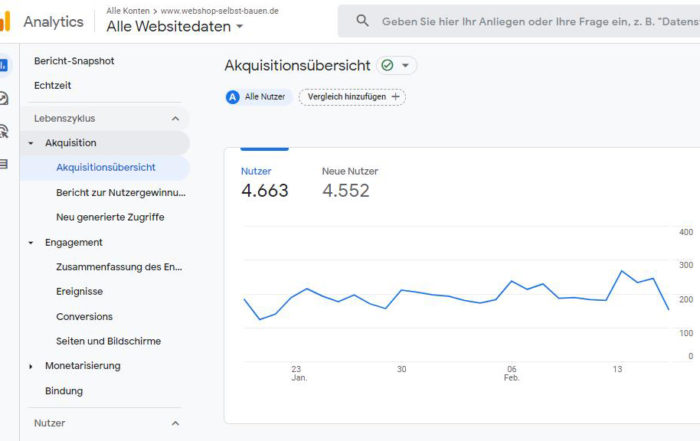Open Bericht-Snapshot in the sidebar
The image size is (700, 441).
click(x=74, y=61)
